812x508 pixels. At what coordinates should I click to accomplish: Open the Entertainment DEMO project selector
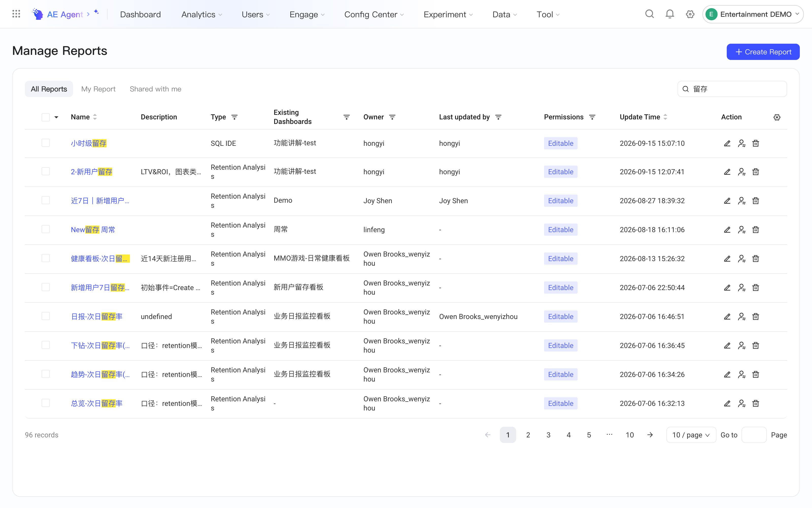pyautogui.click(x=753, y=14)
